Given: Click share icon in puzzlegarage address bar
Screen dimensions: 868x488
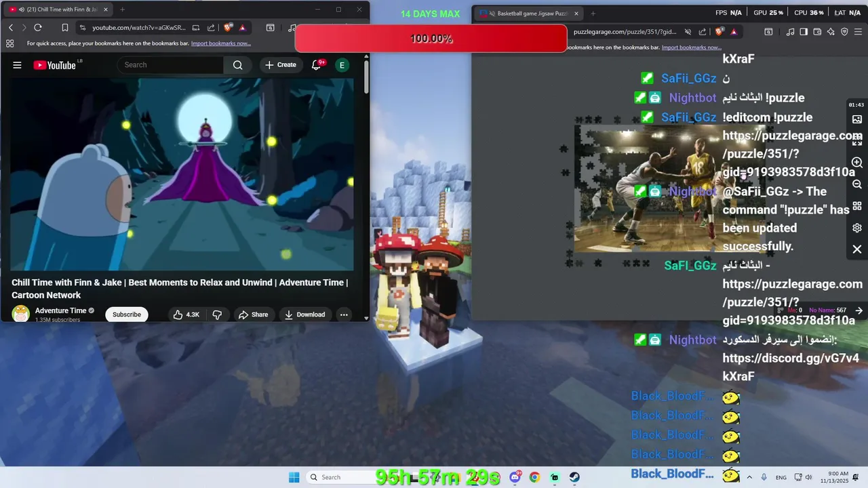Looking at the screenshot, I should pyautogui.click(x=704, y=32).
